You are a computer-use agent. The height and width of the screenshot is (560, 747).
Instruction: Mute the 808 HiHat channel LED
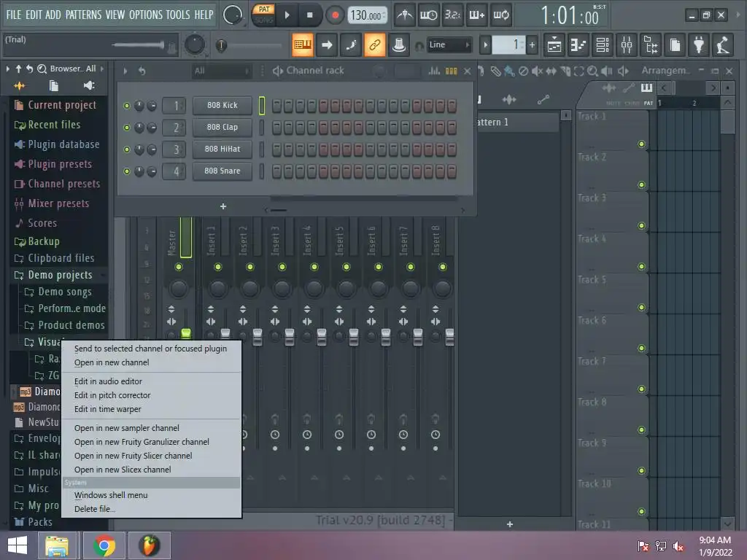click(x=127, y=149)
